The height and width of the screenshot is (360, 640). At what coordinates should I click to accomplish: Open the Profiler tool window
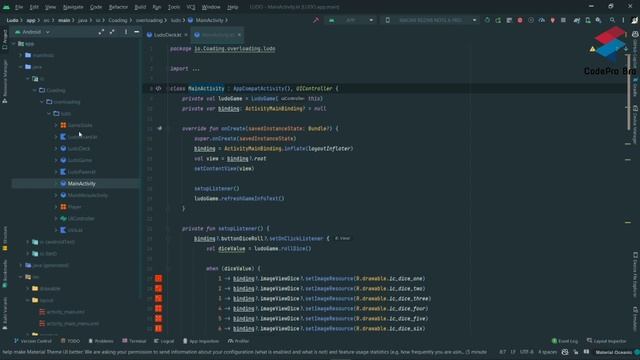pyautogui.click(x=238, y=341)
